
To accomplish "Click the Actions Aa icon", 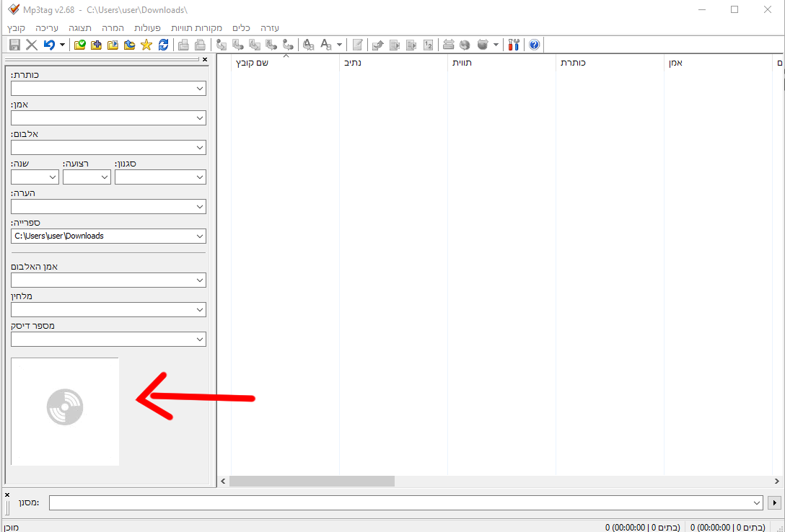I will click(309, 45).
